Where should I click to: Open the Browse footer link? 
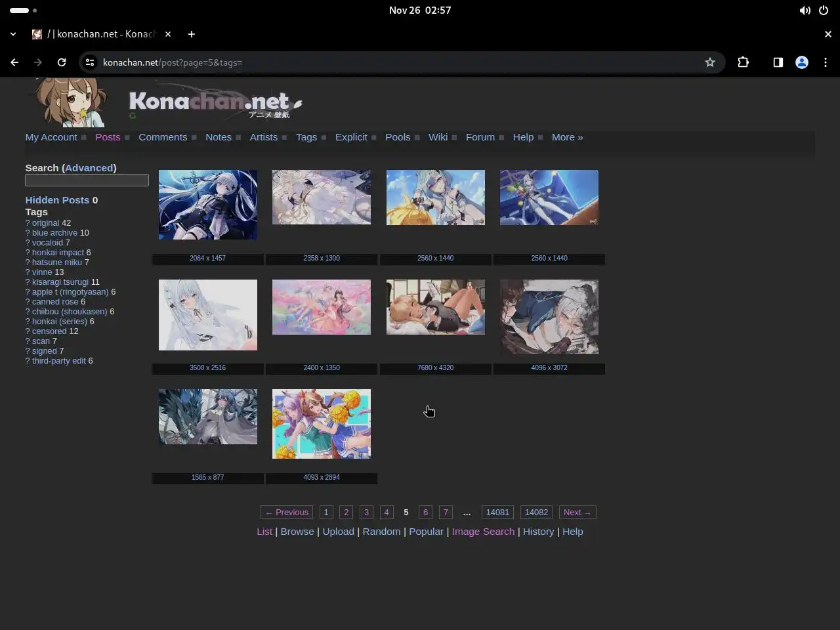[x=297, y=532]
